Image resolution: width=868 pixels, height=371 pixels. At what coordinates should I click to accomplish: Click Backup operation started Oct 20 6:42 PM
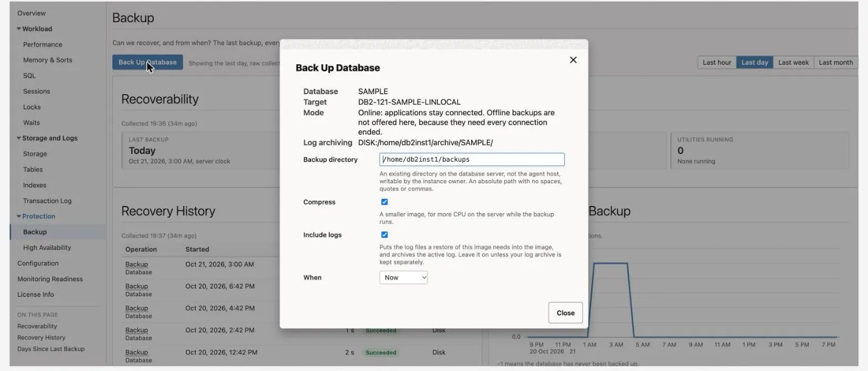[x=136, y=286]
